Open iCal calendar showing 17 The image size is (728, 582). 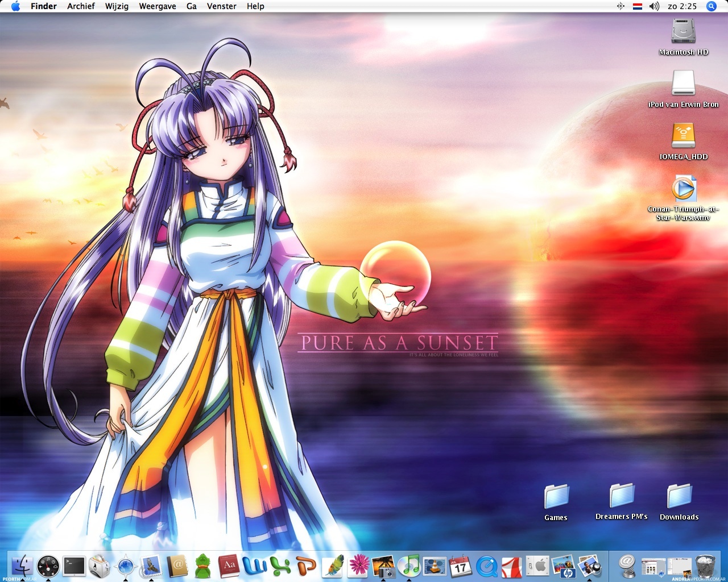click(461, 566)
